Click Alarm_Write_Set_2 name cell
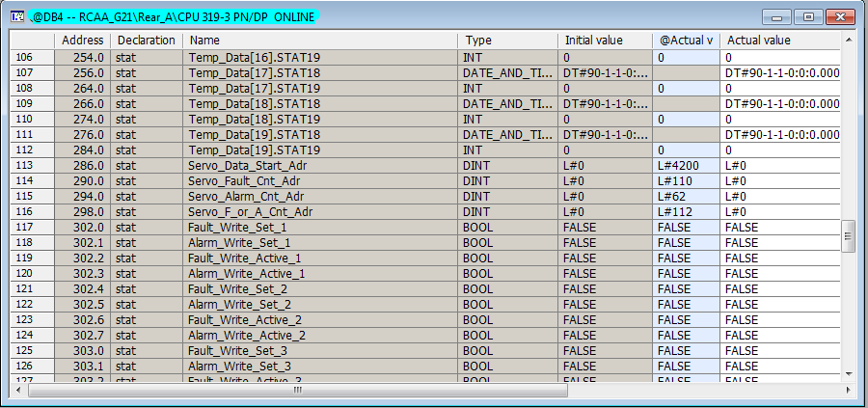 click(x=320, y=305)
